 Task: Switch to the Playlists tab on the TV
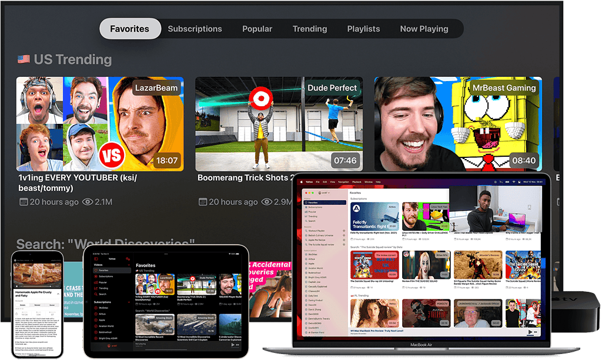[x=363, y=29]
